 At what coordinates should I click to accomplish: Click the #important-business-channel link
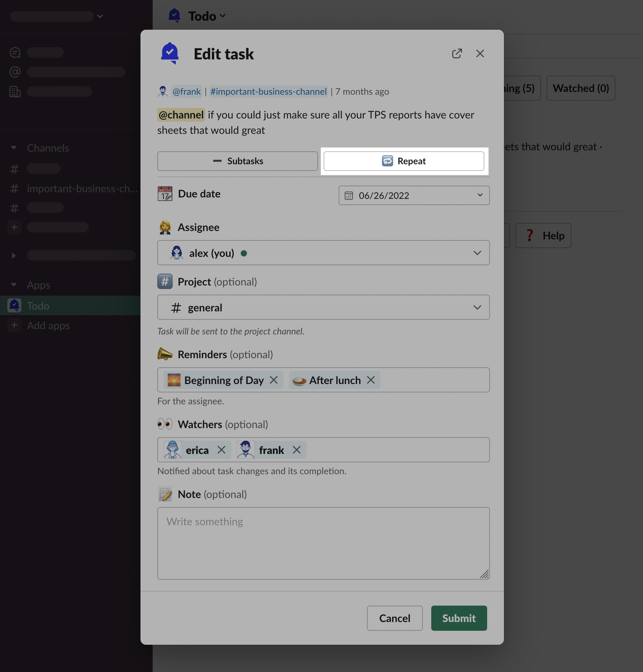coord(268,92)
